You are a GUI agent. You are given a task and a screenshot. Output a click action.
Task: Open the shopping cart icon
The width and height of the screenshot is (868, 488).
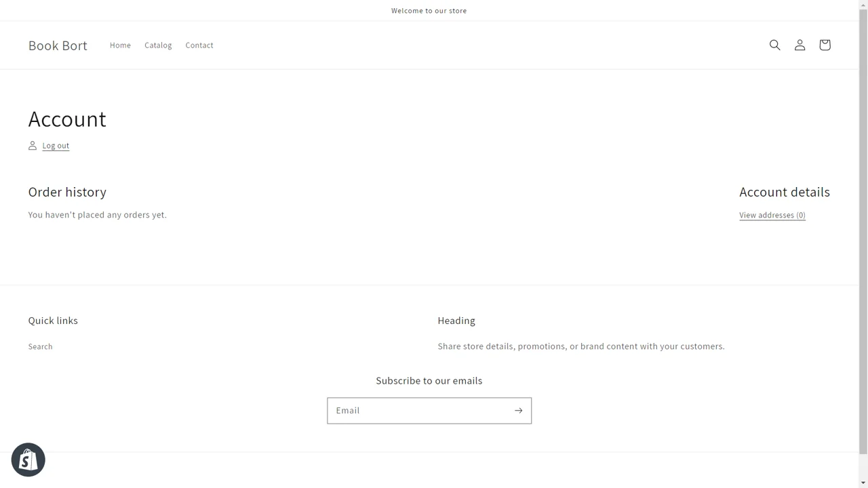825,45
